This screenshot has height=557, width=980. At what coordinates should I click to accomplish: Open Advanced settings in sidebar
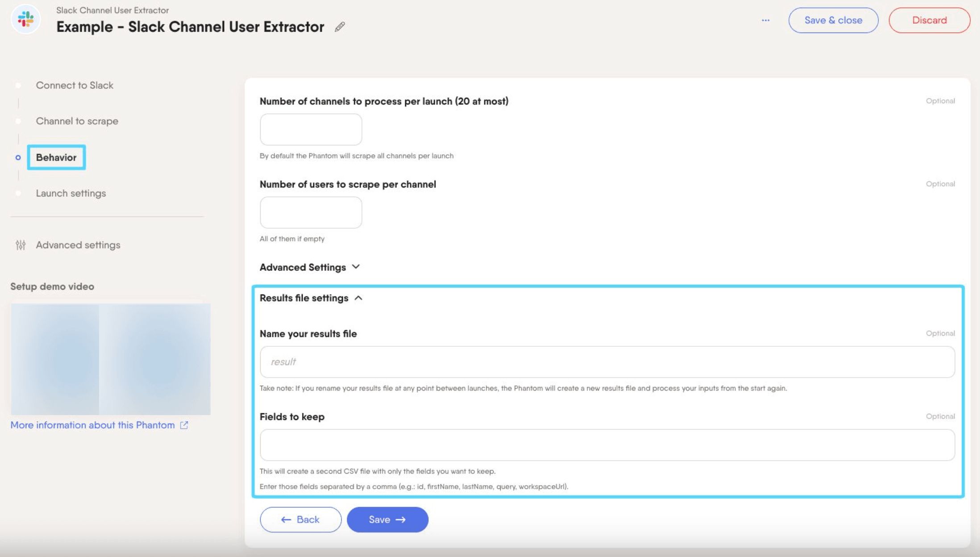point(78,245)
